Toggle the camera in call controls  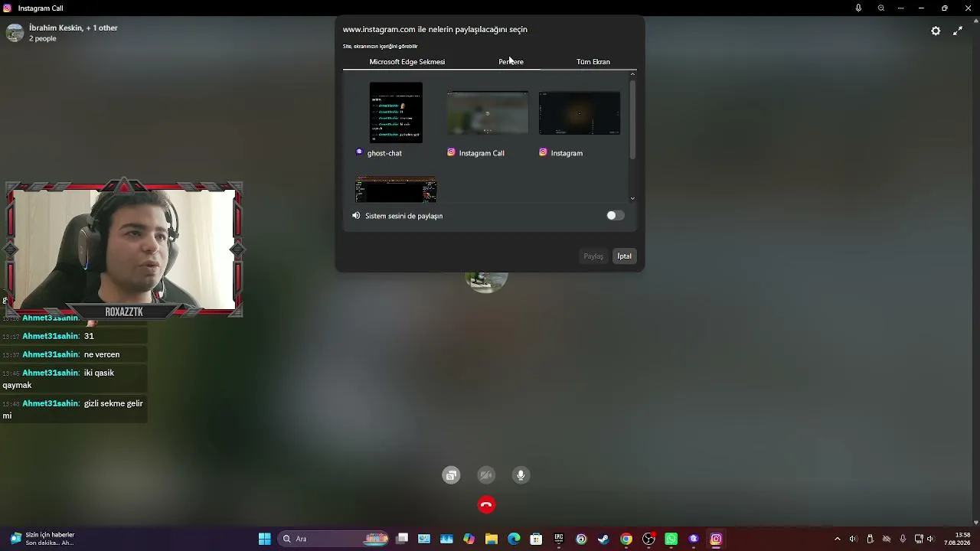click(486, 475)
